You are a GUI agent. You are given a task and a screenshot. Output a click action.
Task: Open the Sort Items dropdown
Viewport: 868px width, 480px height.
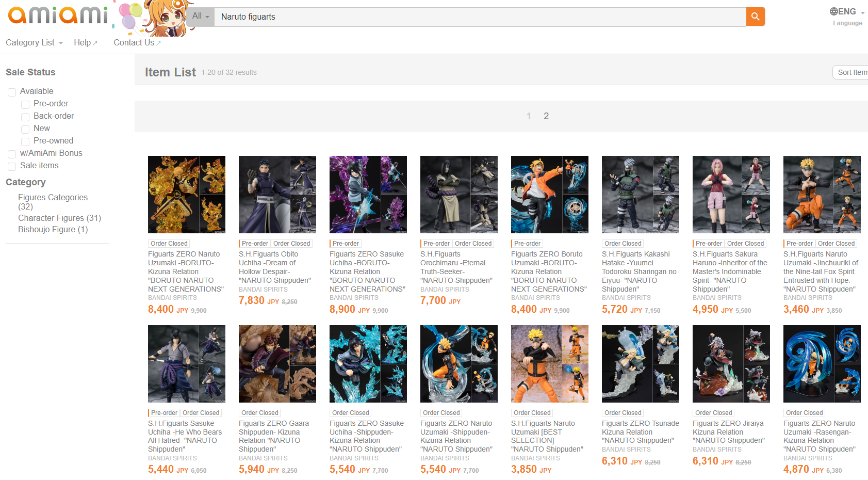pos(850,72)
